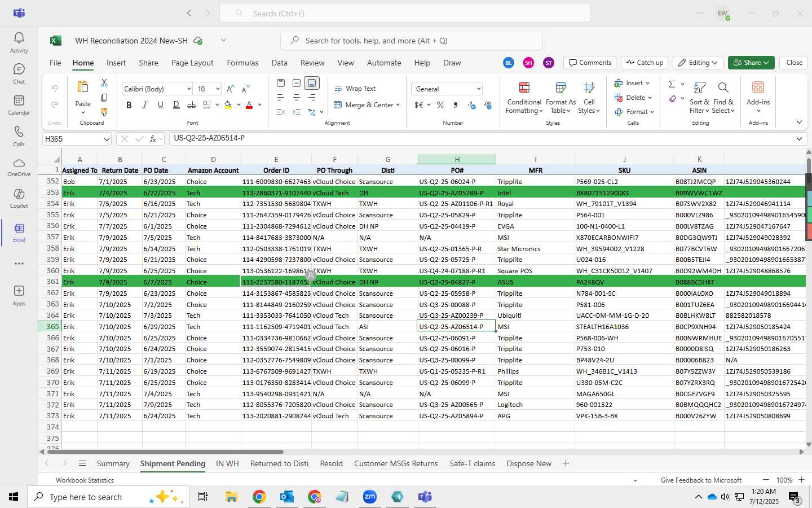The width and height of the screenshot is (812, 508).
Task: Click Give Feedback to Microsoft
Action: (x=701, y=480)
